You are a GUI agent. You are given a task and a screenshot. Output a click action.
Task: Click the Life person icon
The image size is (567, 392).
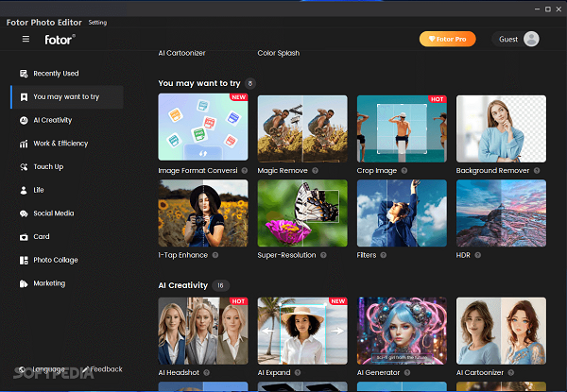click(x=24, y=191)
